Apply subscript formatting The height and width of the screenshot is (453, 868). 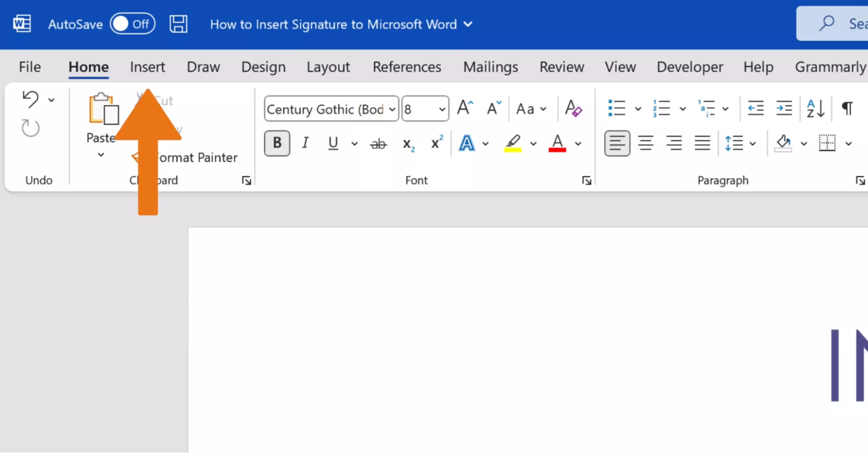tap(408, 143)
